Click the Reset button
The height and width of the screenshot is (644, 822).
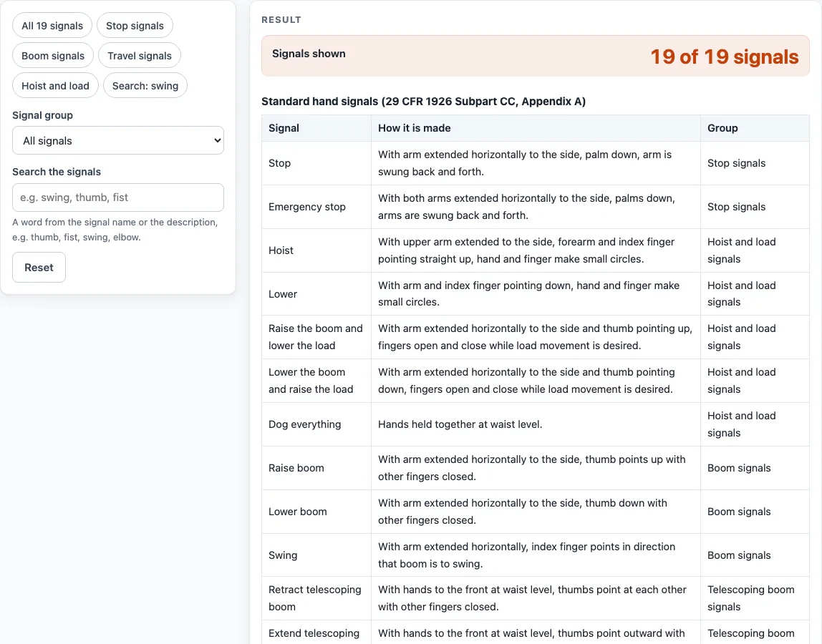coord(39,267)
